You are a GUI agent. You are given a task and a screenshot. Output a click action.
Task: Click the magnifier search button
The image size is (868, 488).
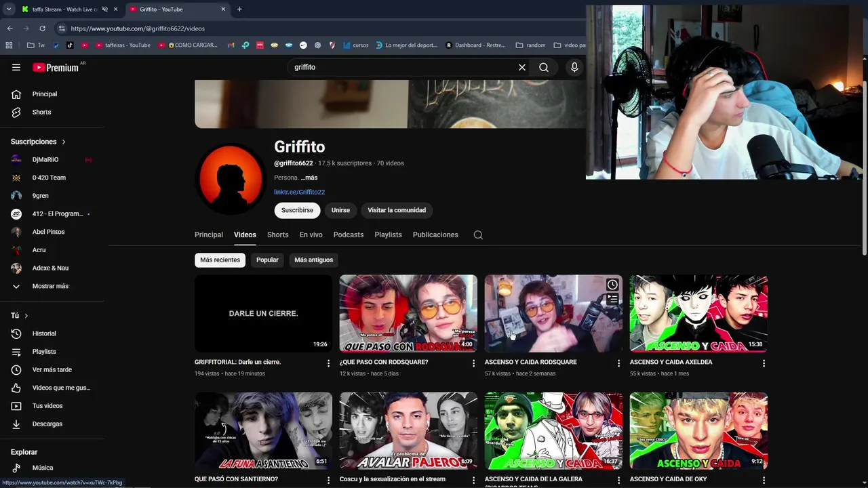544,67
